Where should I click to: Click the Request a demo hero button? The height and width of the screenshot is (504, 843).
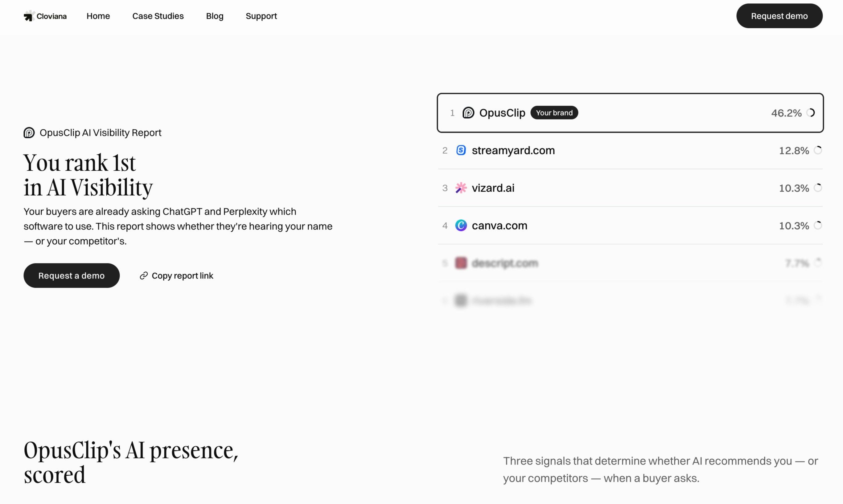pyautogui.click(x=72, y=275)
